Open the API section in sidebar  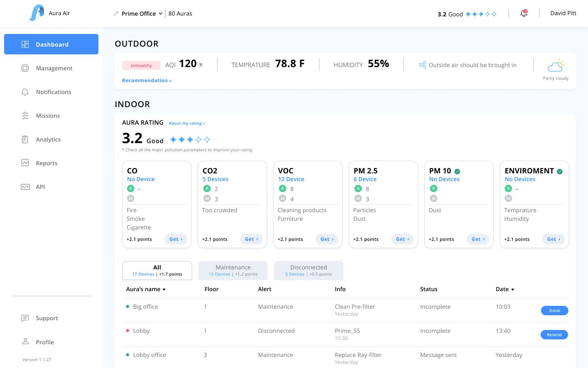point(40,187)
